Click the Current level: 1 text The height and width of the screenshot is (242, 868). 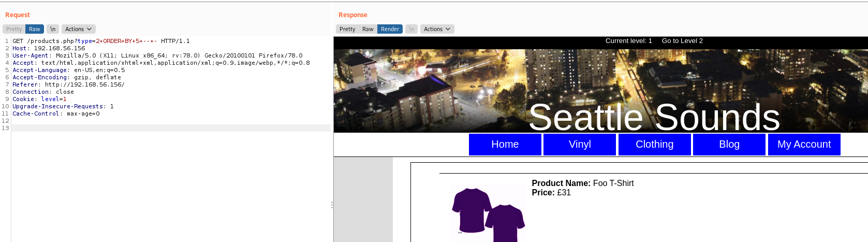click(629, 41)
